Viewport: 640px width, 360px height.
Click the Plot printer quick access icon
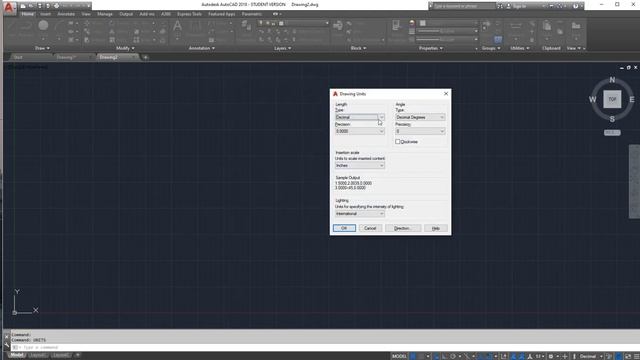tap(56, 6)
